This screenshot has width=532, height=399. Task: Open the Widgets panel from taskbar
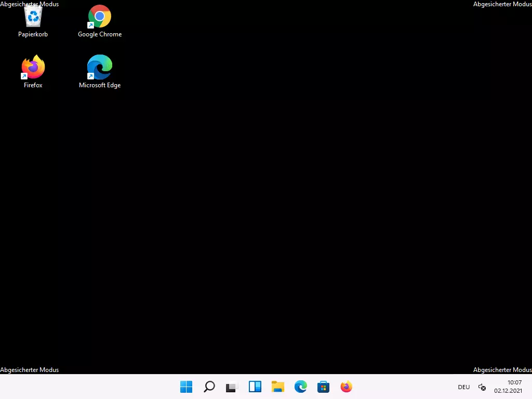point(255,387)
